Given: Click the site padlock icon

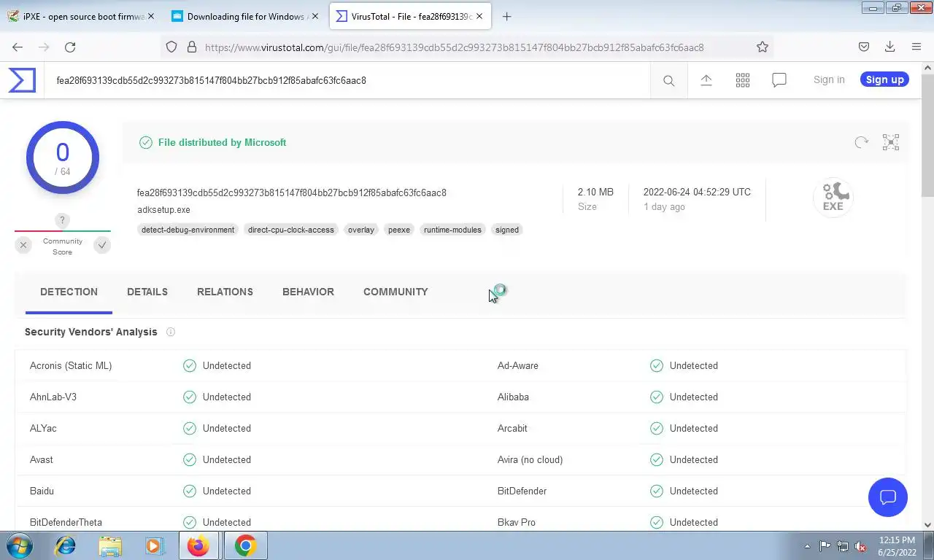Looking at the screenshot, I should [192, 47].
